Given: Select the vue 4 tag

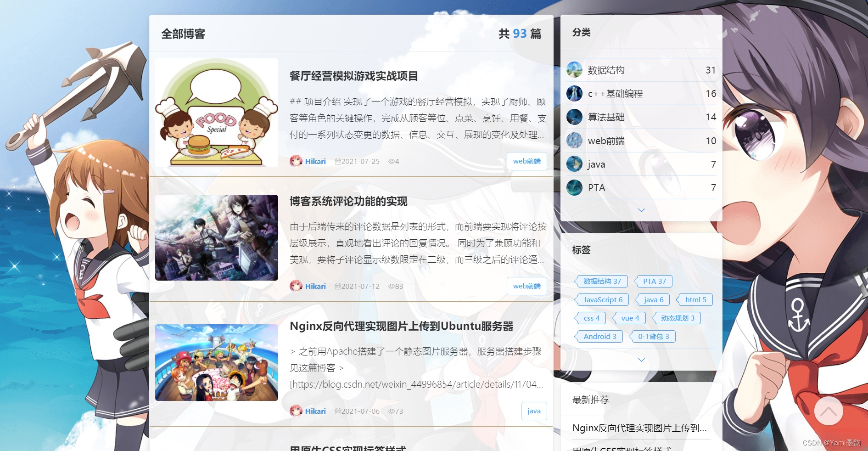Looking at the screenshot, I should pos(629,318).
